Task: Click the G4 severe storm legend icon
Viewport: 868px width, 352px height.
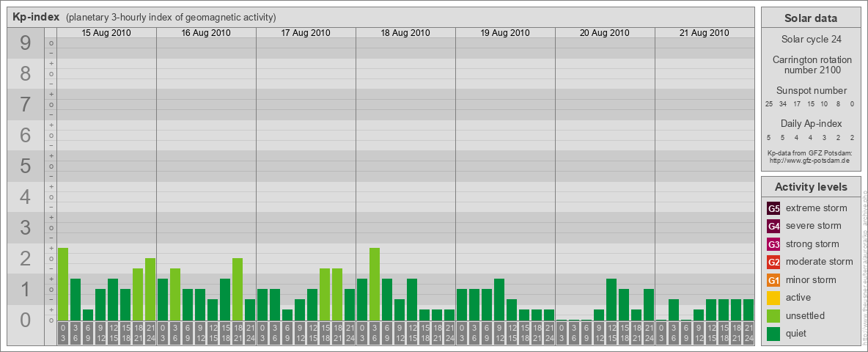Action: [773, 226]
